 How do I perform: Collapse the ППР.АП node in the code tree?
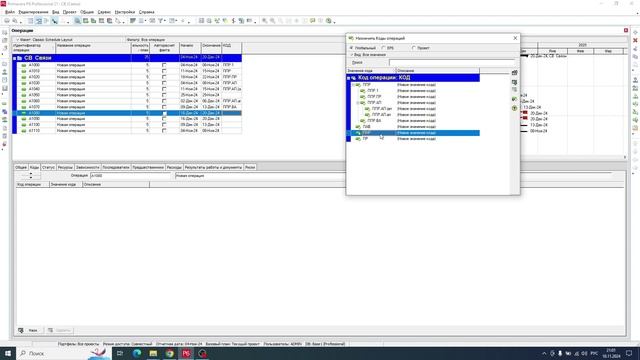[358, 103]
